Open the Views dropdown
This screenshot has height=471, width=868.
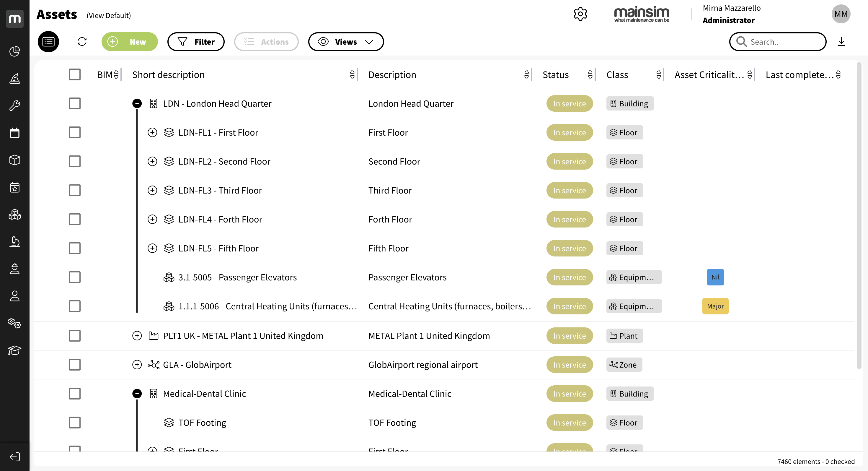(x=346, y=41)
